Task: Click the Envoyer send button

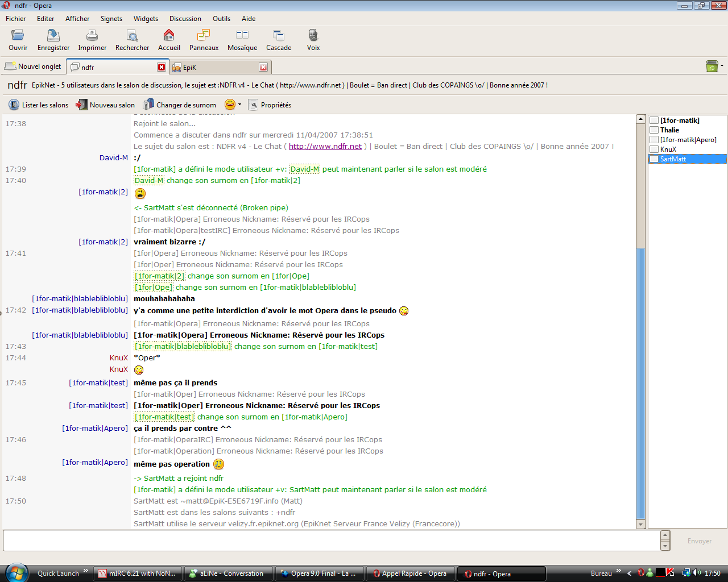Action: point(699,541)
